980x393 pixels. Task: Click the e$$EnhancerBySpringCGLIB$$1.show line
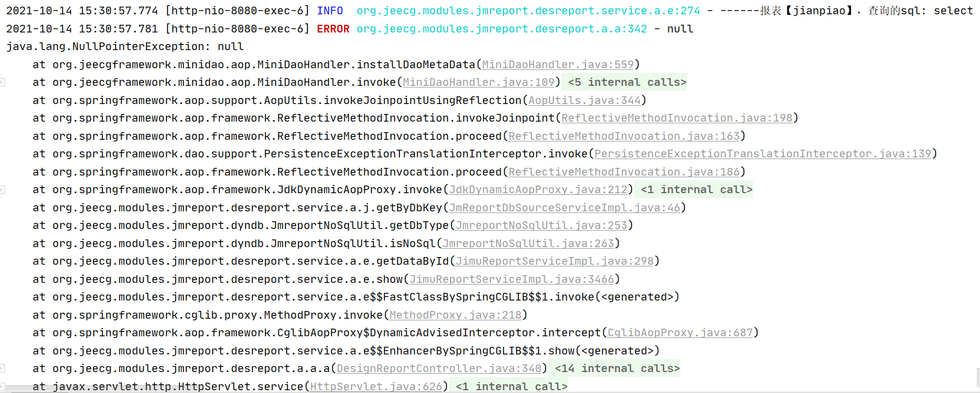[346, 351]
